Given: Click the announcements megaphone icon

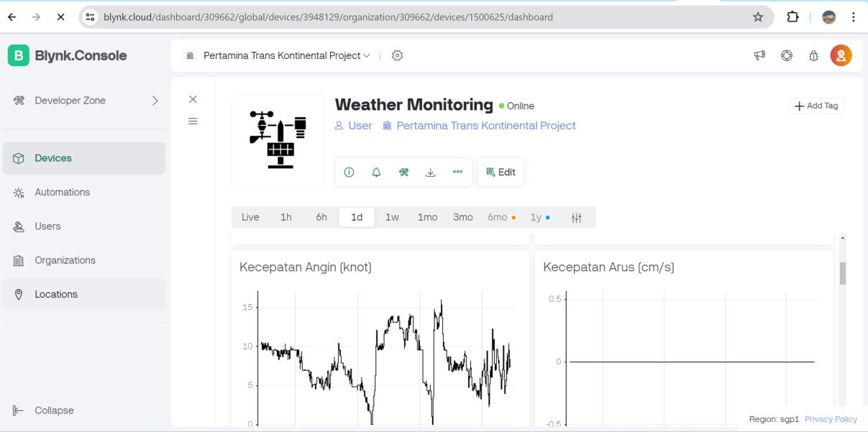Looking at the screenshot, I should click(x=759, y=55).
